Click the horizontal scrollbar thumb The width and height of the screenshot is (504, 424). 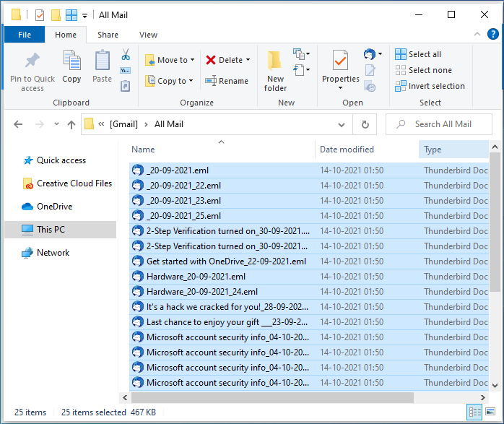[x=272, y=398]
